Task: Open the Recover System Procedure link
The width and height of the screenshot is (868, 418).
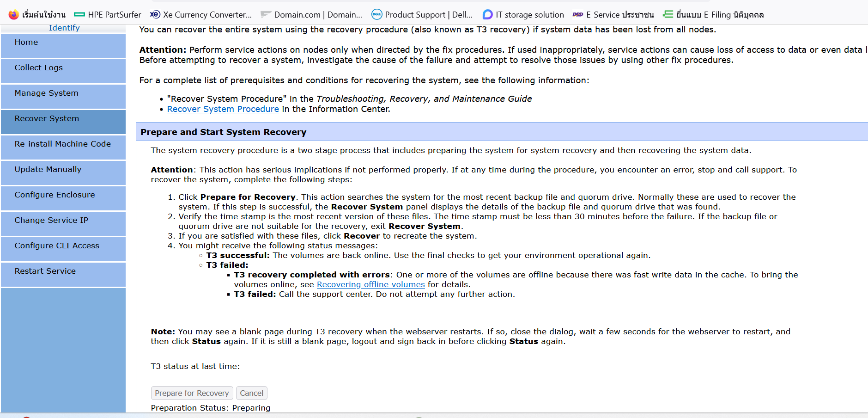Action: (x=223, y=109)
